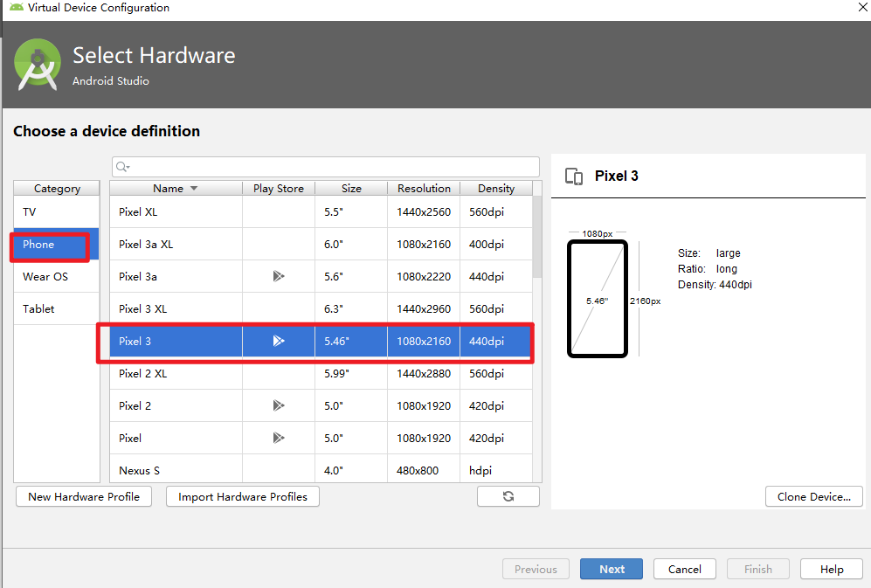Click the hdpi density cell
This screenshot has height=588, width=871.
pos(495,470)
